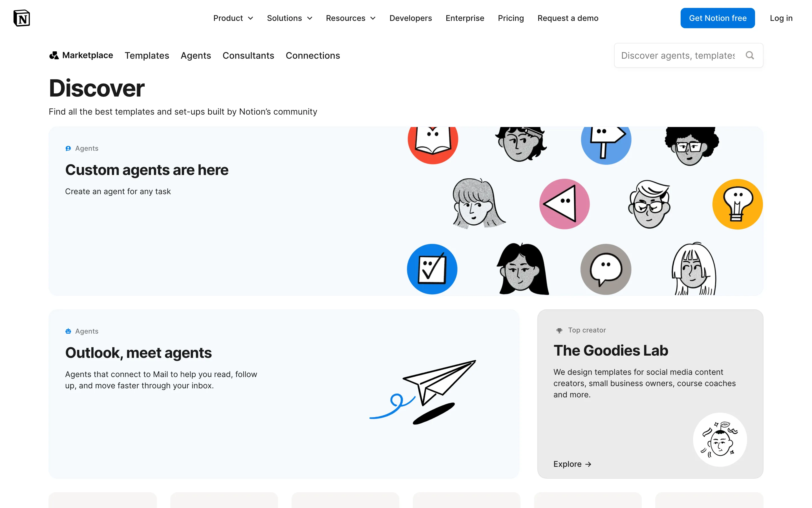This screenshot has height=508, width=812.
Task: Switch to the Agents tab
Action: (x=196, y=55)
